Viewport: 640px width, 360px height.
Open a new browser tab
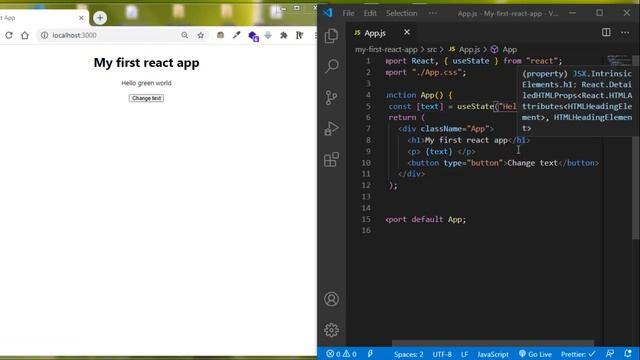tap(100, 18)
